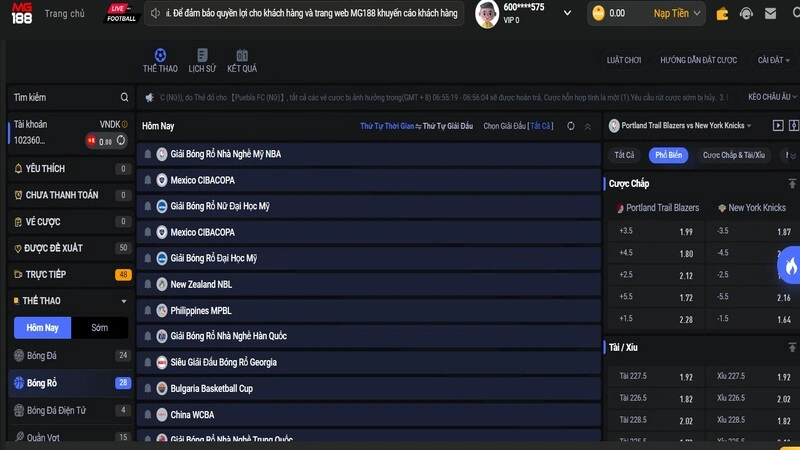Select the Phổ Biến bet tab
This screenshot has height=450, width=800.
668,155
